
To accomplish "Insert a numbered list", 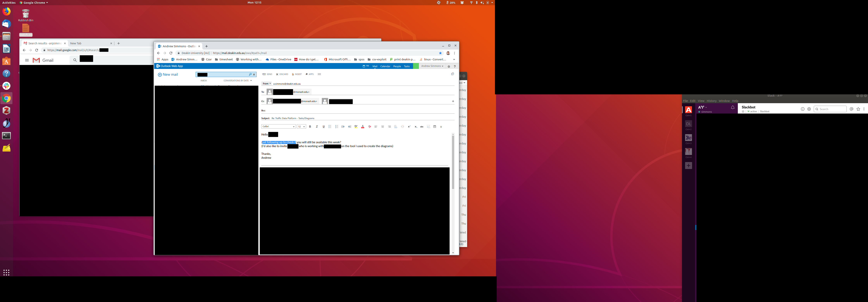I will click(x=337, y=127).
